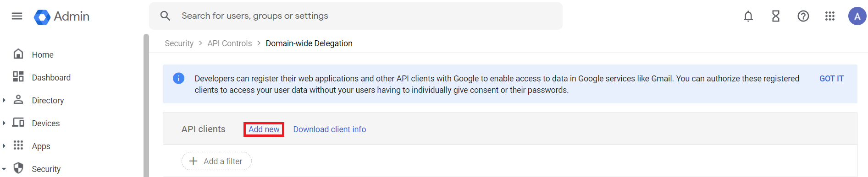Dismiss banner with GOT IT
This screenshot has width=868, height=177.
coord(831,79)
